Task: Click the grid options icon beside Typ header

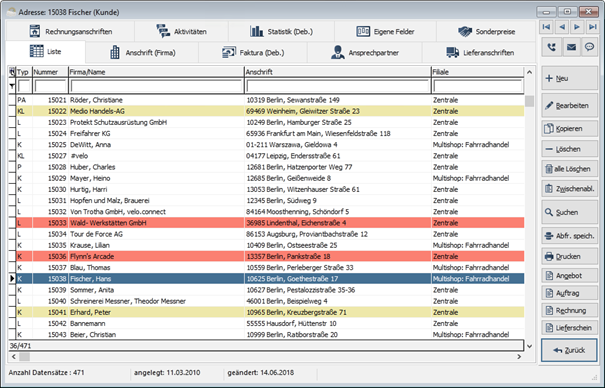Action: [12, 72]
